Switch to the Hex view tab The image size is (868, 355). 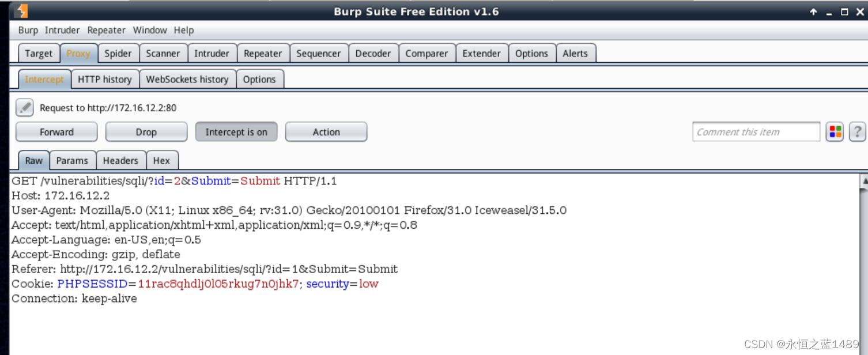click(x=161, y=161)
